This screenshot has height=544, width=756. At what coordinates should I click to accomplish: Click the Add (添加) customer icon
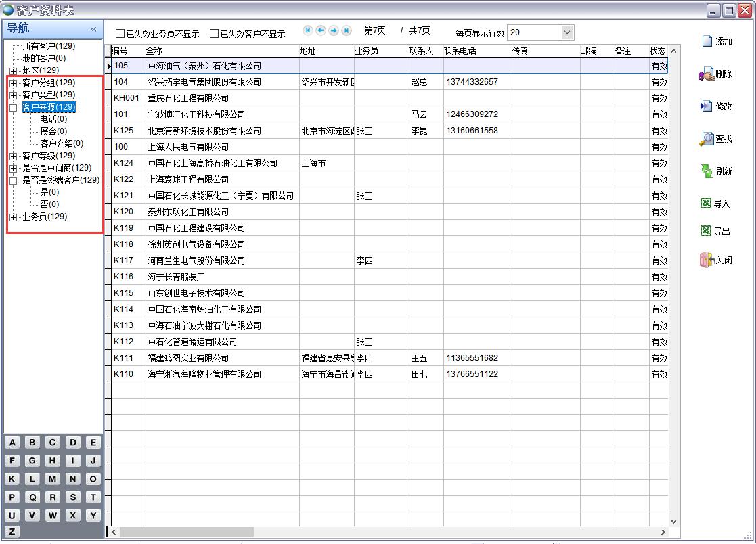coord(707,42)
